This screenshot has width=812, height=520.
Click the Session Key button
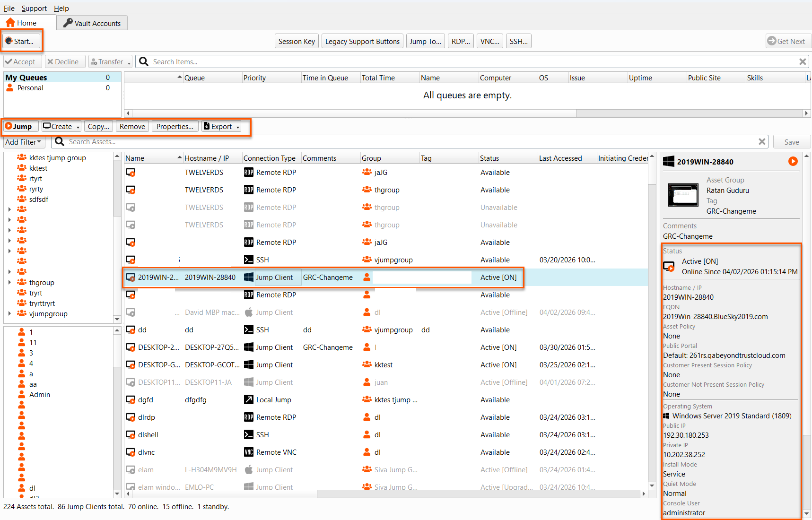click(297, 42)
